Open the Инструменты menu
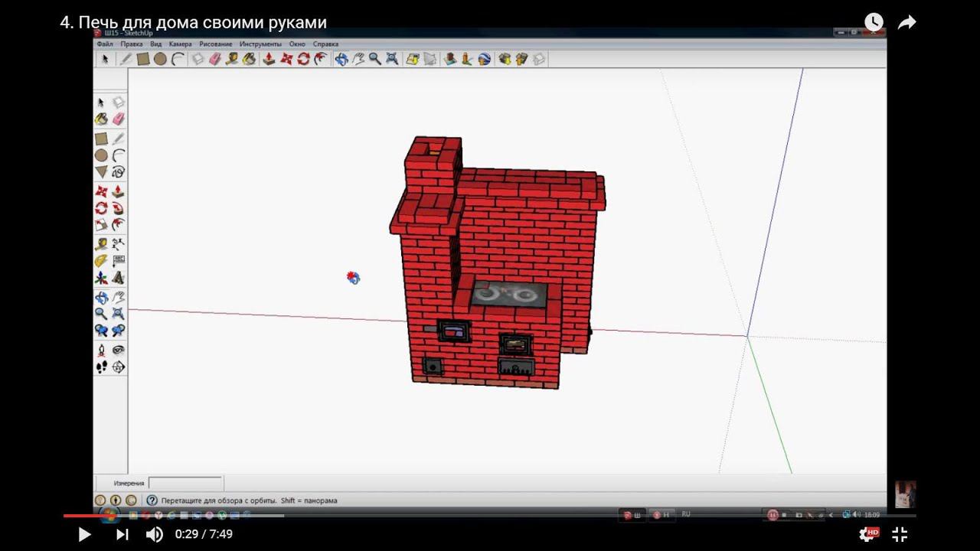Screen dimensions: 980x551 (x=260, y=44)
